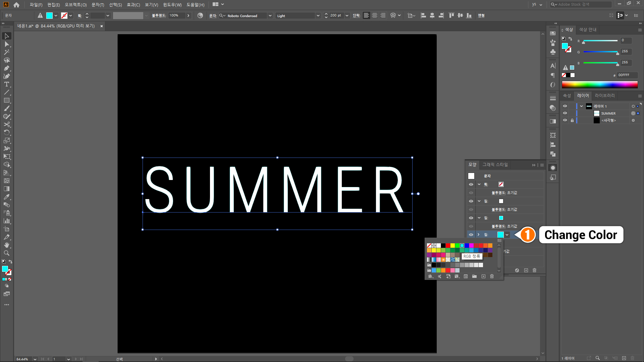The width and height of the screenshot is (644, 362).
Task: Switch to the 그래픽 스타일 tab
Action: [495, 165]
